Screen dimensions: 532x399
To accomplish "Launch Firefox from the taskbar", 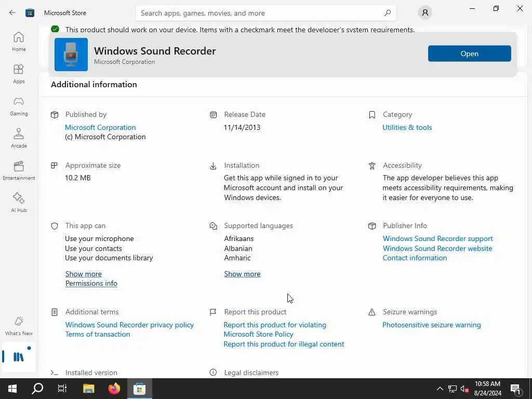I will tap(114, 389).
